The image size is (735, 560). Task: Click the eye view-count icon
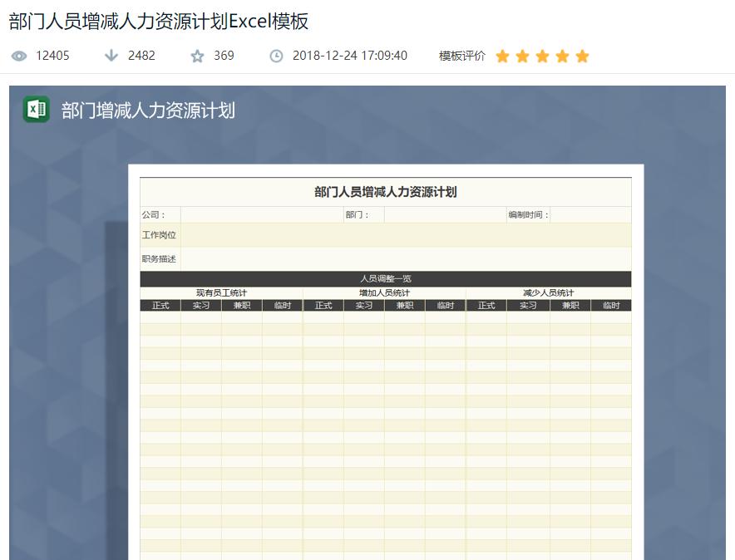tap(18, 56)
